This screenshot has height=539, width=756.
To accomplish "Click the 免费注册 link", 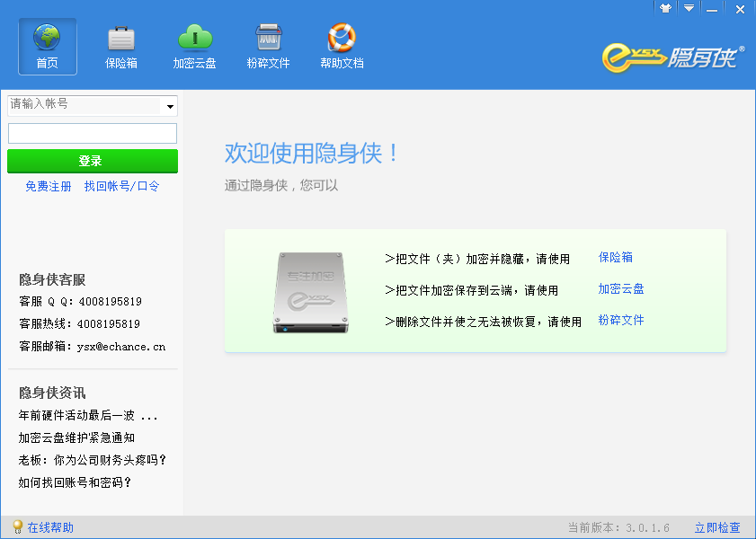I will click(x=49, y=187).
